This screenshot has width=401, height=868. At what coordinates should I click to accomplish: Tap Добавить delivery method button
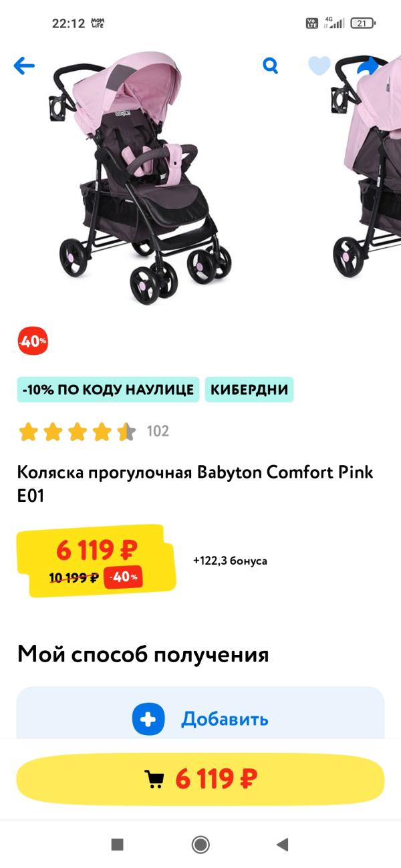[x=200, y=718]
